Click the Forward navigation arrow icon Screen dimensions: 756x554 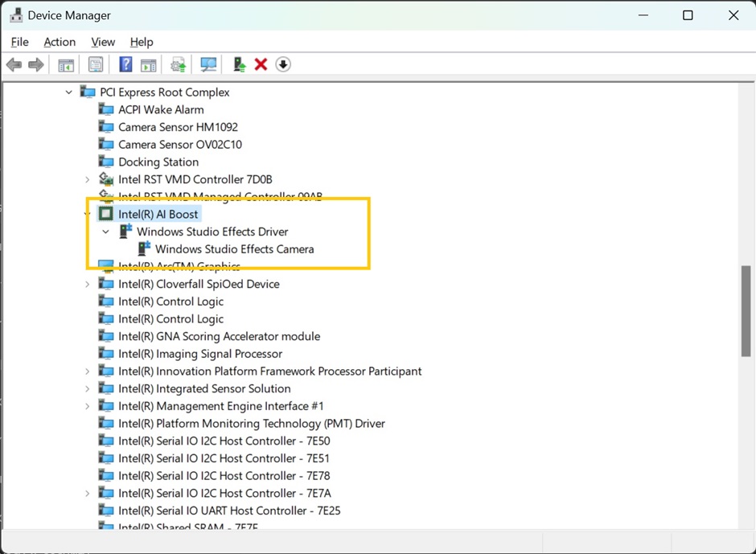(35, 64)
